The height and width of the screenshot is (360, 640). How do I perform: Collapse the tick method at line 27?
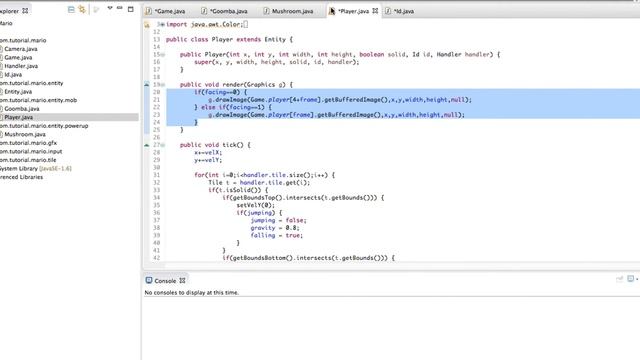point(163,145)
